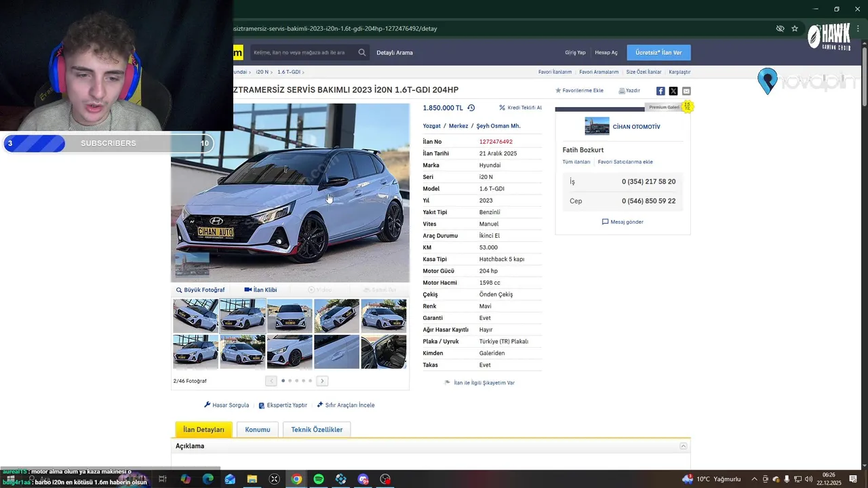The width and height of the screenshot is (868, 488).
Task: Open Favori İlanlarım menu link
Action: pos(555,72)
